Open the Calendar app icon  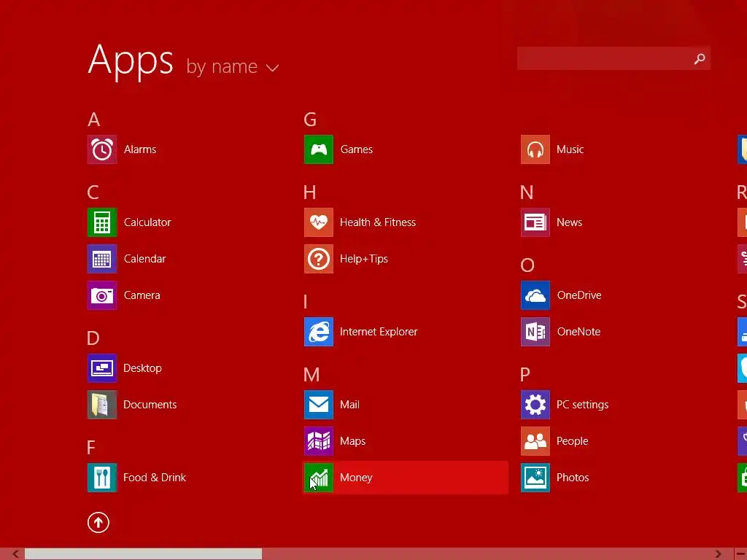[x=102, y=259]
